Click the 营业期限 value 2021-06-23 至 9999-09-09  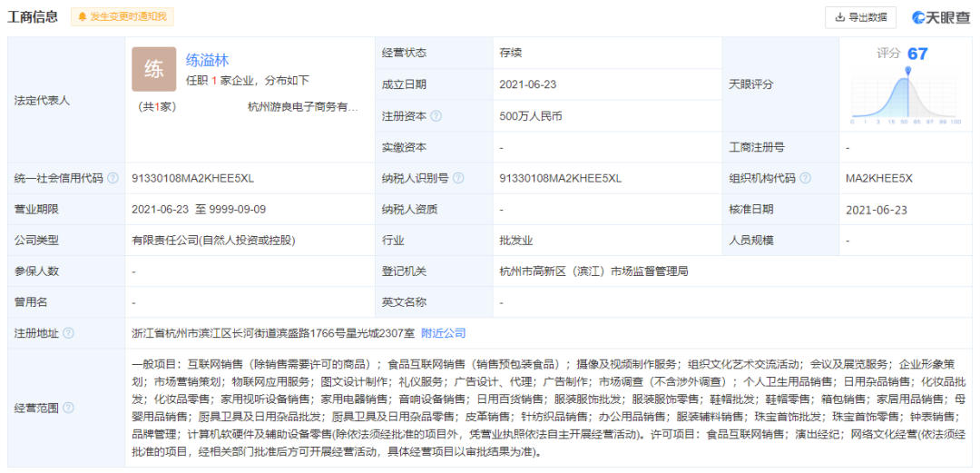[199, 210]
